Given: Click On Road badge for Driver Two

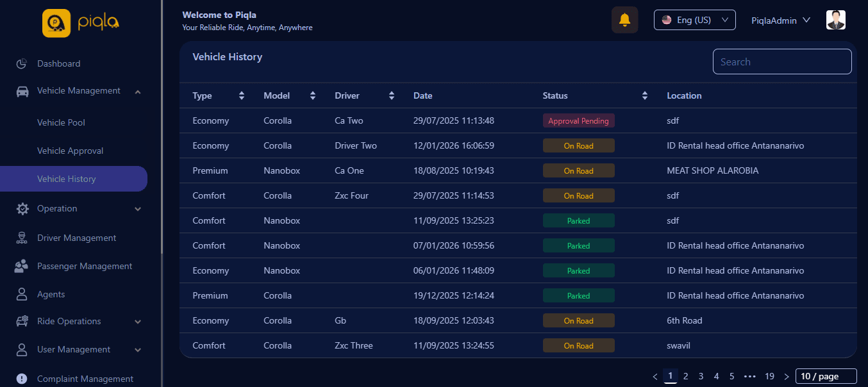Looking at the screenshot, I should pyautogui.click(x=579, y=145).
